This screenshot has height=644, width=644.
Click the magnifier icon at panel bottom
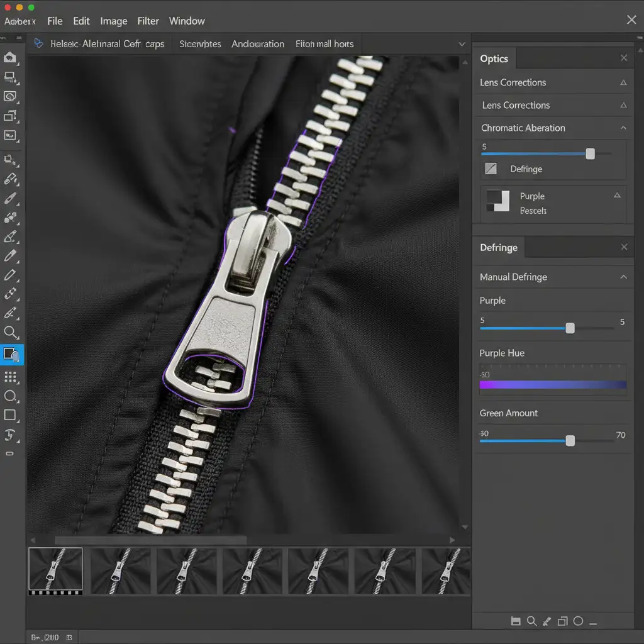531,621
